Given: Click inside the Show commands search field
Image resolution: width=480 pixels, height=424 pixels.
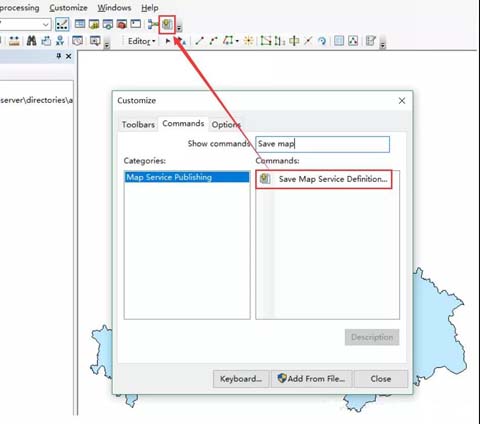Looking at the screenshot, I should click(322, 144).
